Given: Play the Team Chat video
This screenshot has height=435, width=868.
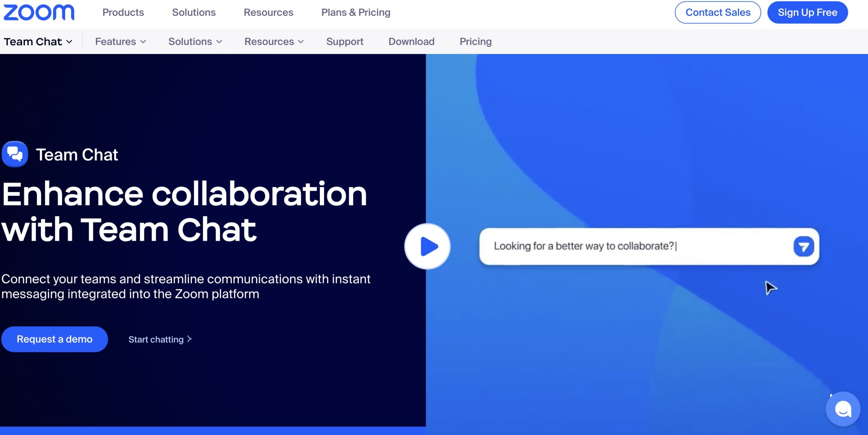Looking at the screenshot, I should click(x=427, y=246).
